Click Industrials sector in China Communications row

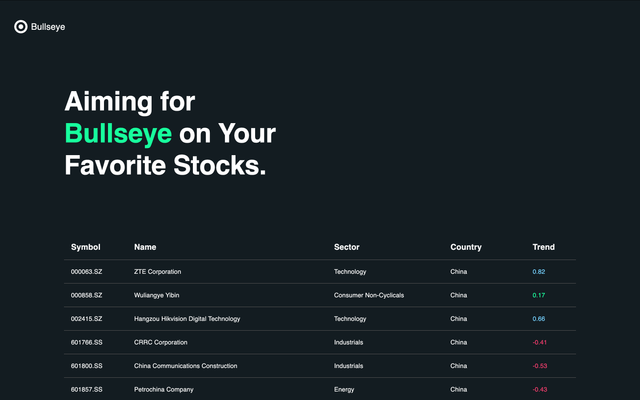coord(348,366)
